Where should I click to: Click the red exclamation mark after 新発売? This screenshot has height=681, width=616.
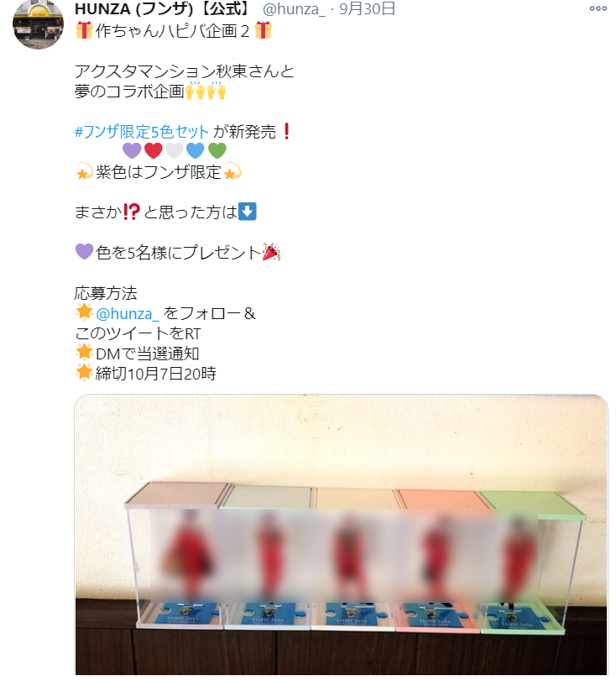point(286,131)
